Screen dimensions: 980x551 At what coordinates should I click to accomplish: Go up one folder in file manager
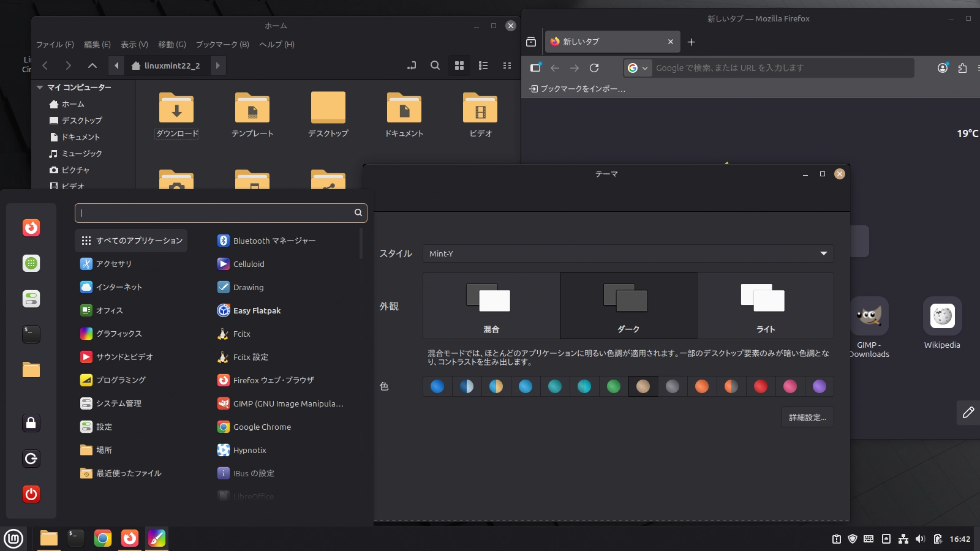pos(92,66)
